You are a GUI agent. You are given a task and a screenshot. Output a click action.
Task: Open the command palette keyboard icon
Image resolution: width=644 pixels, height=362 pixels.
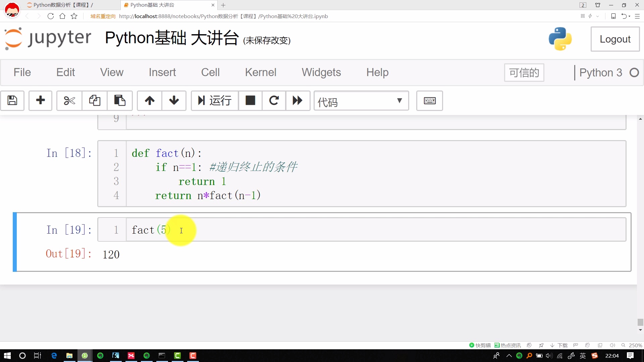[x=430, y=101]
